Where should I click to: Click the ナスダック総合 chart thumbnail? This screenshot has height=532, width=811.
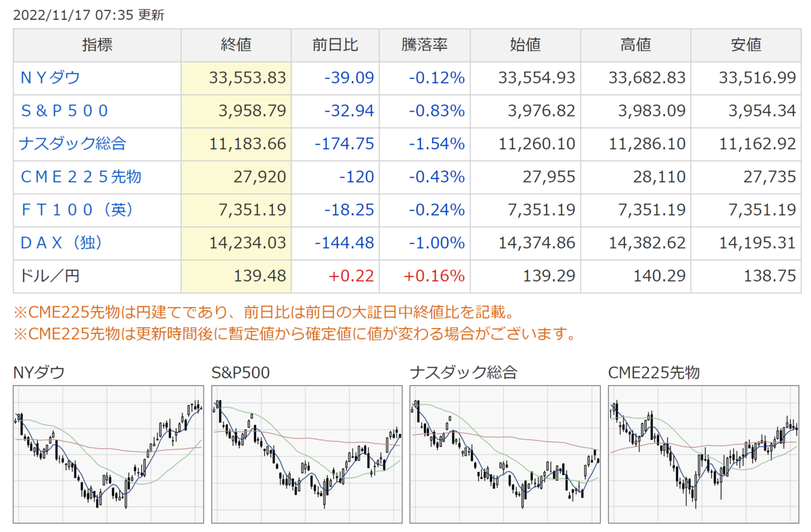(505, 454)
